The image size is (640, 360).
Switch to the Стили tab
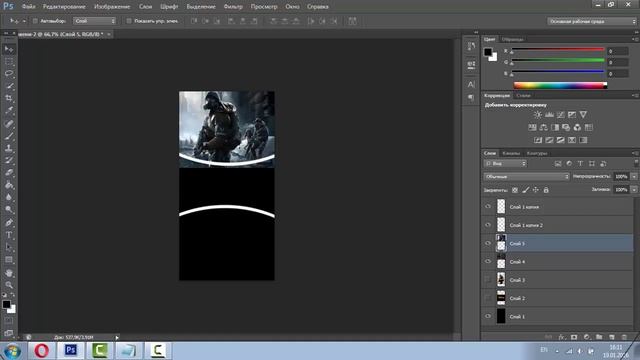pos(523,96)
